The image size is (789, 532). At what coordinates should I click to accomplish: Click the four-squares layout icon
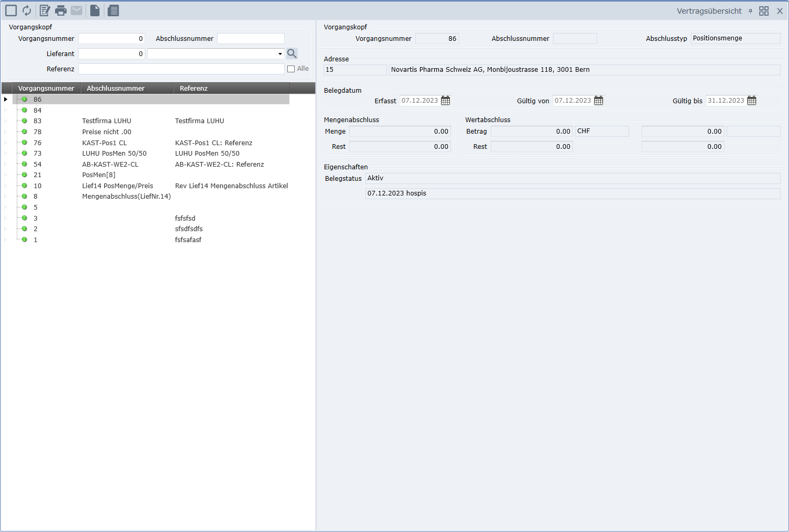pyautogui.click(x=764, y=11)
